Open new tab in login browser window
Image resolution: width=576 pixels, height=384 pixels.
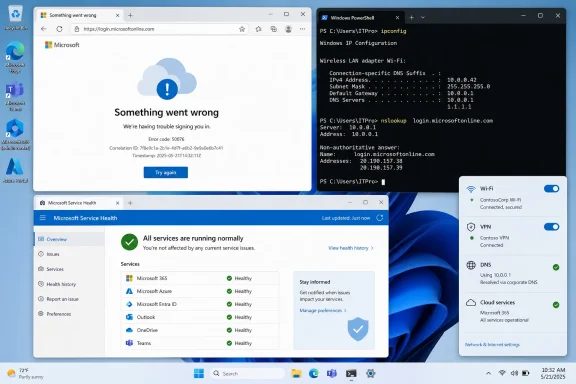[x=130, y=15]
